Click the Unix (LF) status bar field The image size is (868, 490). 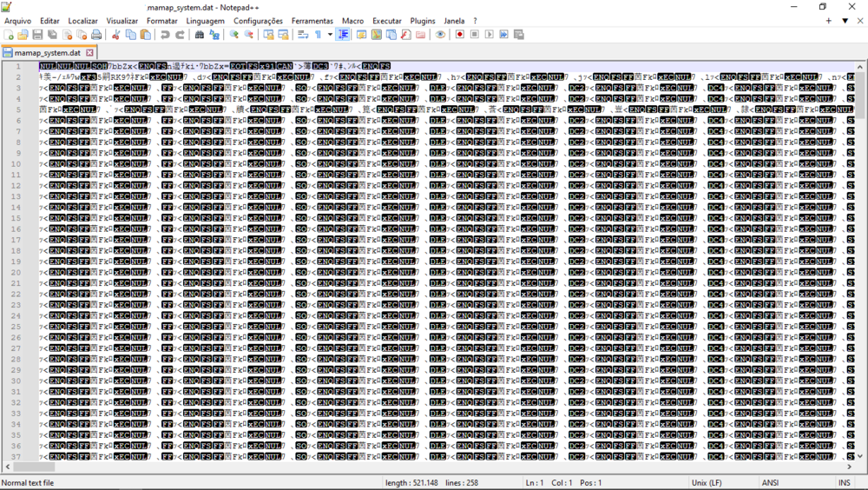pyautogui.click(x=707, y=483)
